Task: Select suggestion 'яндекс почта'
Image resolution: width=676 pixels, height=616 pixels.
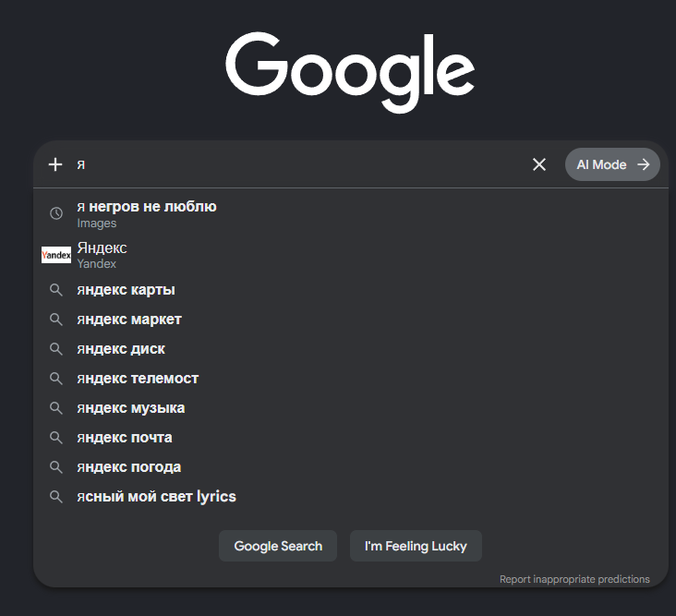Action: tap(351, 438)
